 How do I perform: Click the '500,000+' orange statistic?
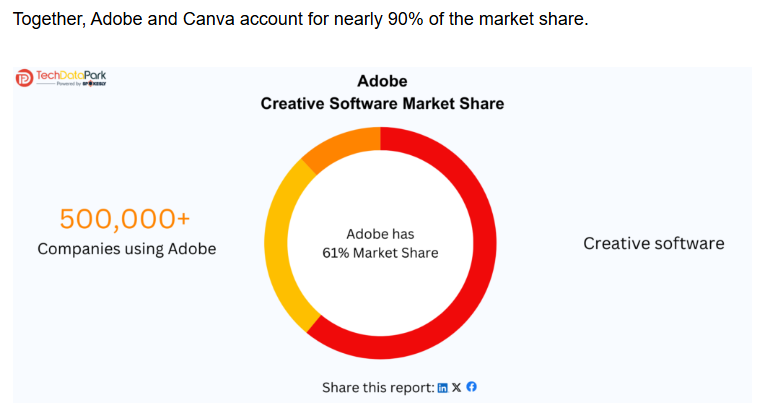(x=126, y=218)
